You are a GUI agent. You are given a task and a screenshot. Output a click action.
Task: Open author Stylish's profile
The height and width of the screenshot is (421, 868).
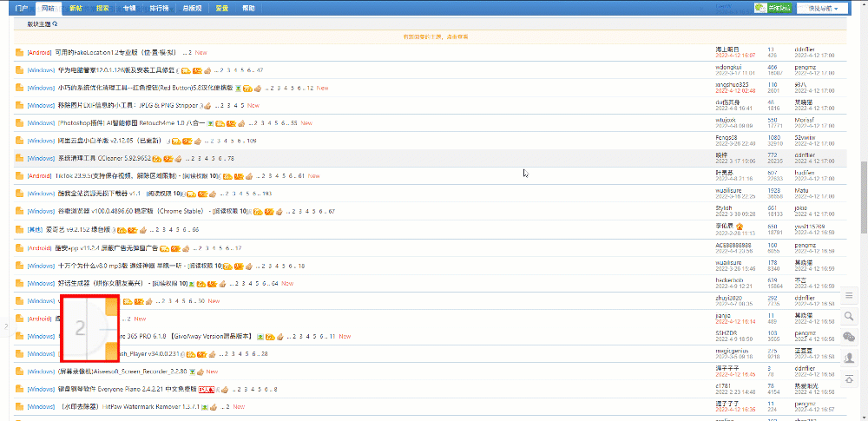pos(724,208)
